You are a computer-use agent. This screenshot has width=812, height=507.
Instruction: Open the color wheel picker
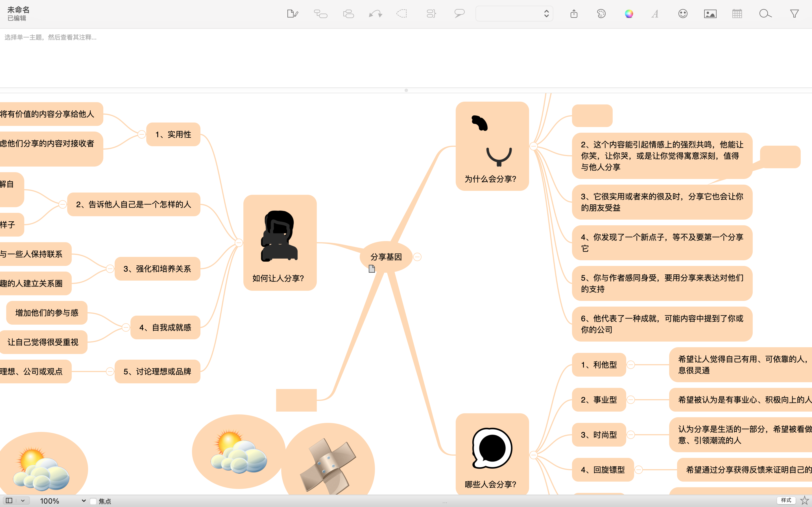[x=628, y=14]
